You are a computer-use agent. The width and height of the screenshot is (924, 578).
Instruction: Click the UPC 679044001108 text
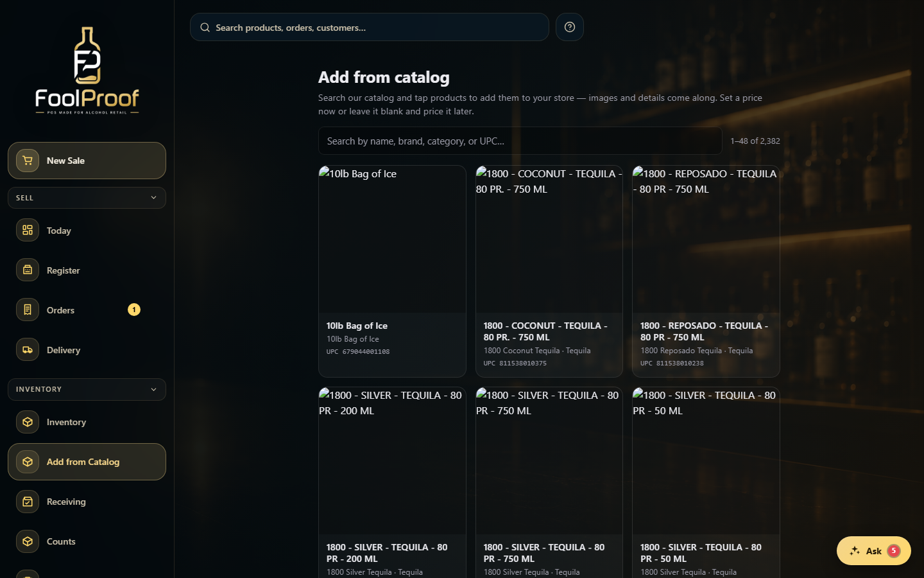(358, 351)
